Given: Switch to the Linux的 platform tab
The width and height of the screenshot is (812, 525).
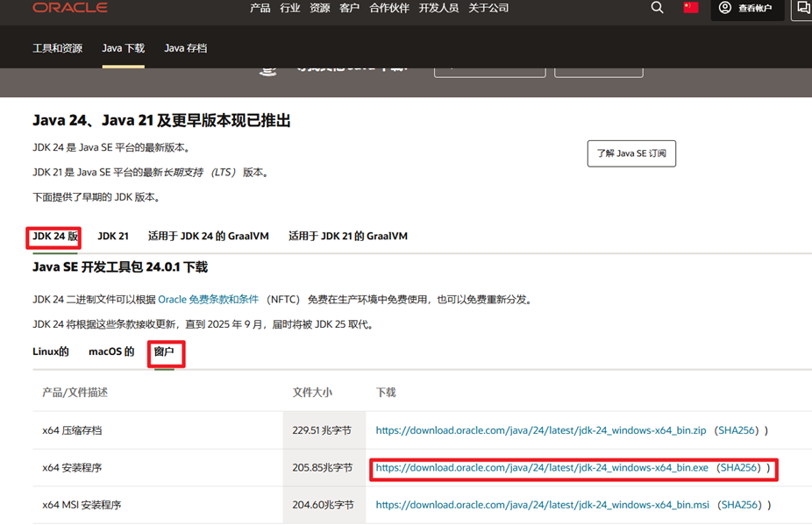Looking at the screenshot, I should point(51,351).
